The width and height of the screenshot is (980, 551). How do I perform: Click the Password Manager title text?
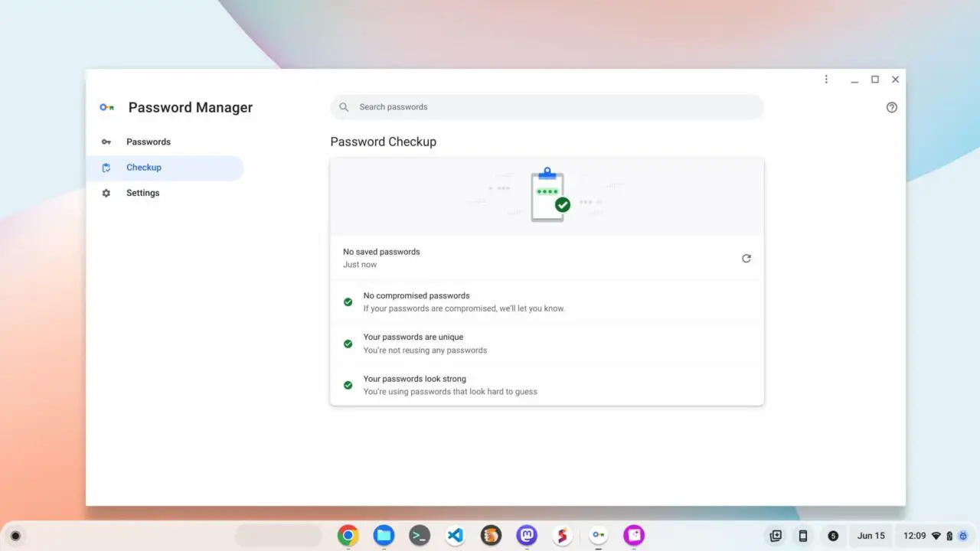click(191, 107)
